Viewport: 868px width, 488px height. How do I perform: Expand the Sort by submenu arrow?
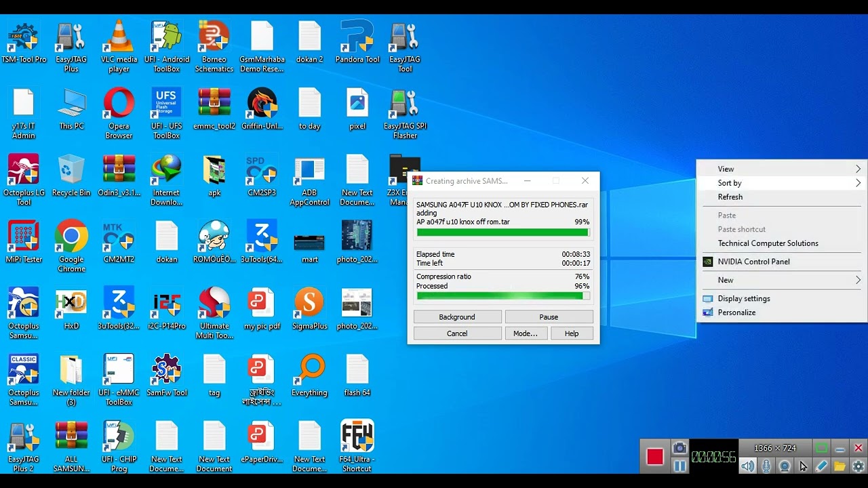click(x=858, y=183)
